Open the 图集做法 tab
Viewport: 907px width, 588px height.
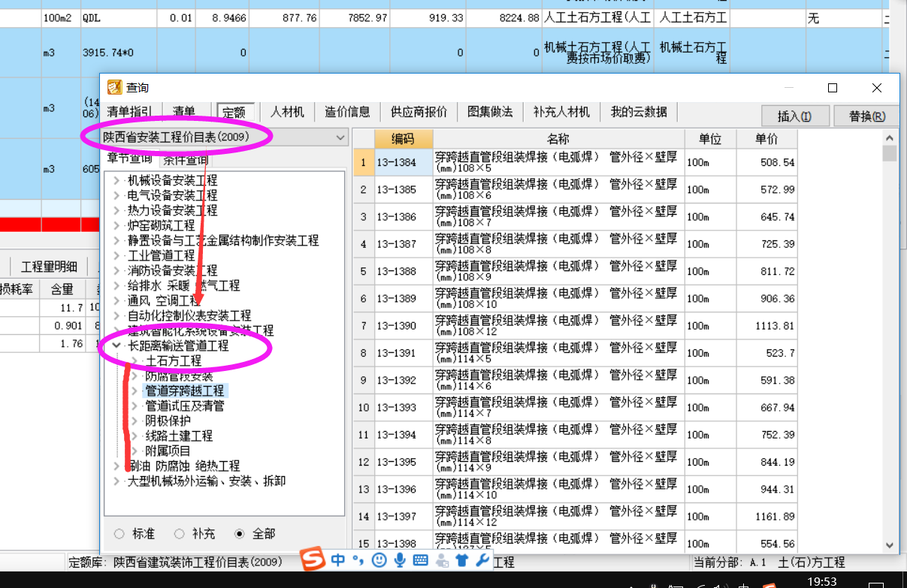[490, 112]
